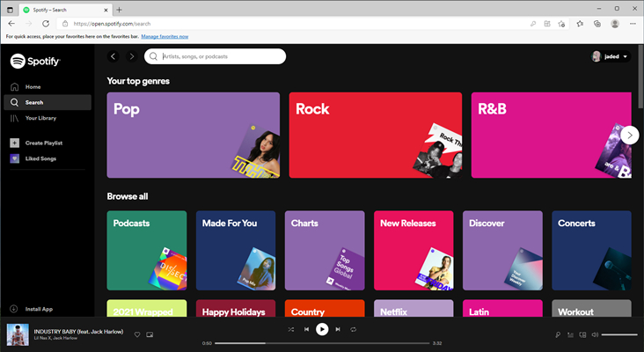
Task: Toggle shuffle playback
Action: 291,329
